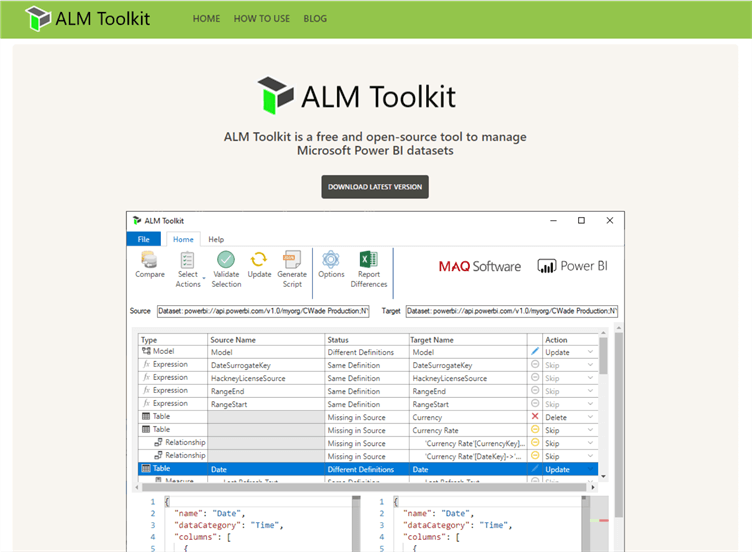Select the highlighted Date table row
The width and height of the screenshot is (752, 552).
coord(368,469)
